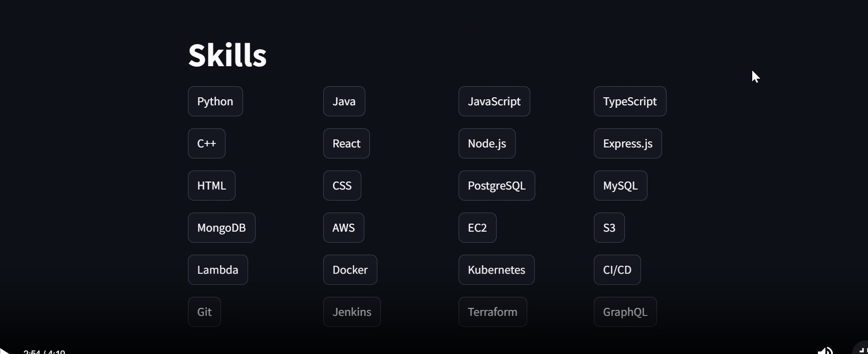The height and width of the screenshot is (354, 868).
Task: Click the PostgreSQL skill badge
Action: 497,186
